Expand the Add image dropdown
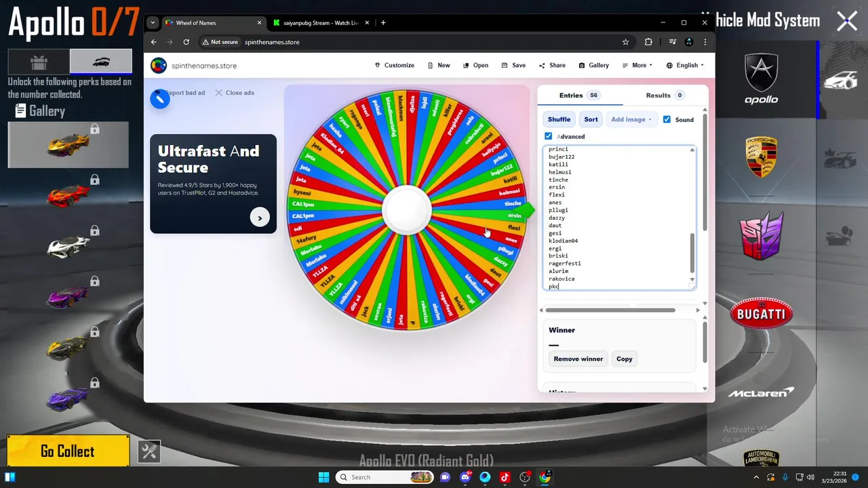868x488 pixels. tap(631, 119)
